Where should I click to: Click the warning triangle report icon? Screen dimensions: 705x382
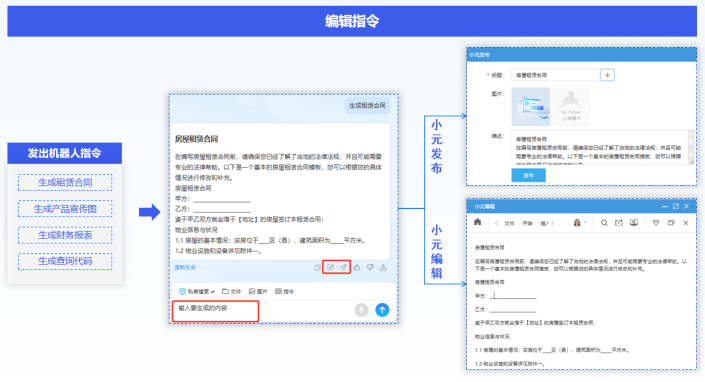(x=383, y=267)
